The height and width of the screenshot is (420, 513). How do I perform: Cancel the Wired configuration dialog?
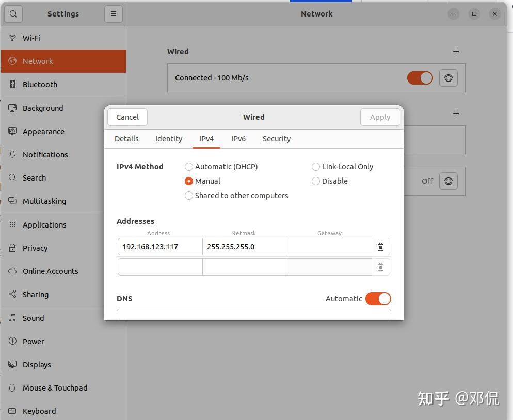[127, 117]
